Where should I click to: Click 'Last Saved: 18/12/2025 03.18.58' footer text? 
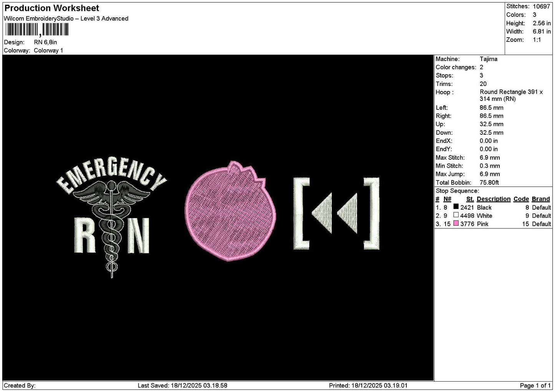click(182, 385)
